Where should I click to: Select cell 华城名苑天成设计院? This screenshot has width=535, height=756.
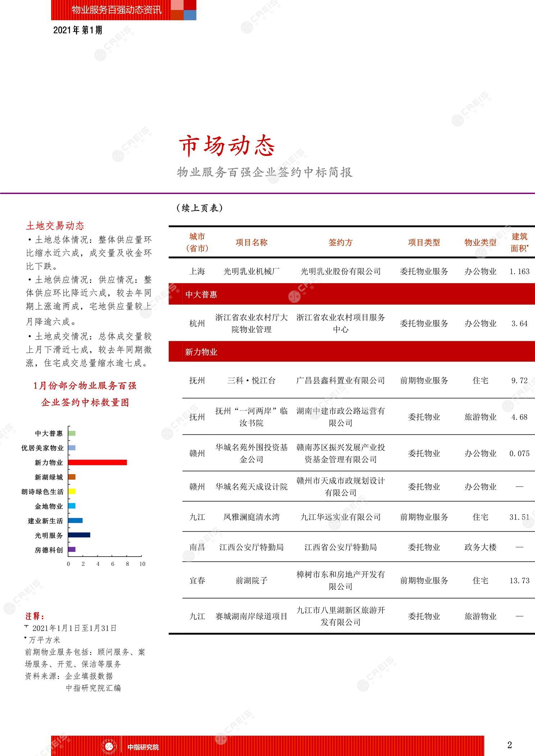click(252, 487)
